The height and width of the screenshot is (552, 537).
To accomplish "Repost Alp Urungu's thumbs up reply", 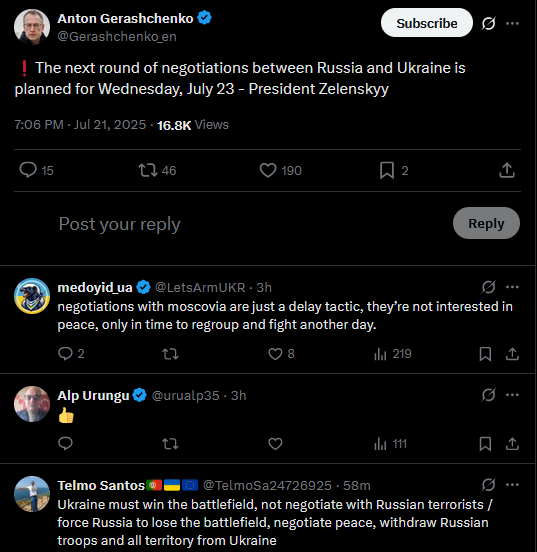I will [170, 444].
